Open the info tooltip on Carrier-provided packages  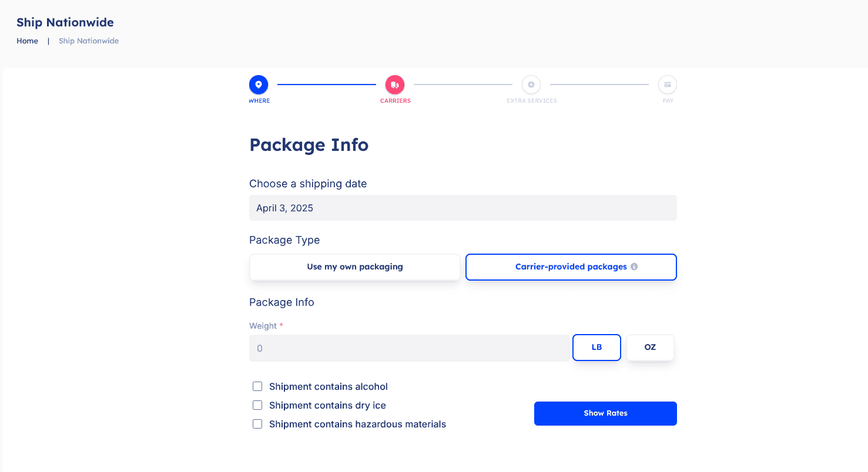[x=634, y=267]
